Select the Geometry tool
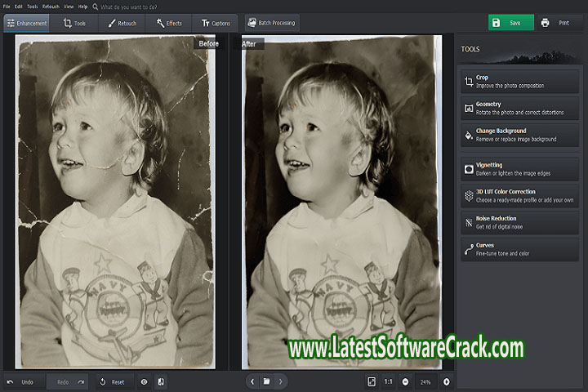The width and height of the screenshot is (588, 392). [519, 108]
